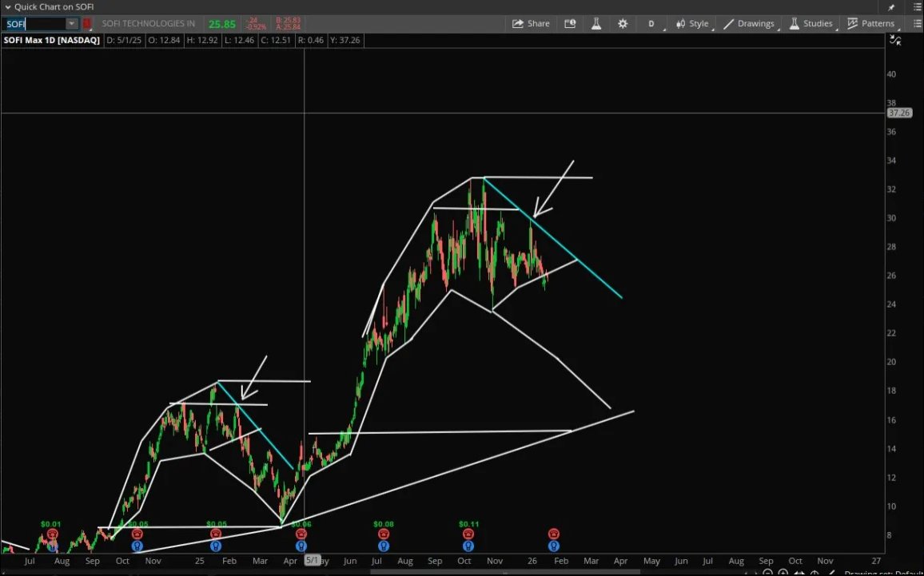924x576 pixels.
Task: Click inside the SOFI symbol input field
Action: coord(36,23)
